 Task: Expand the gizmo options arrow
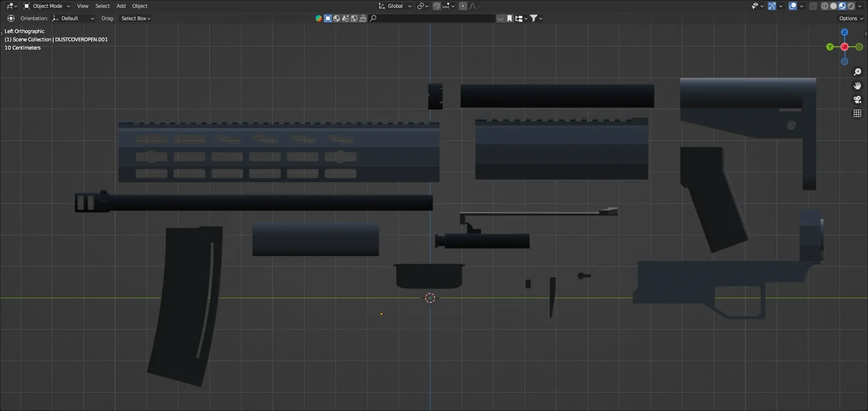(x=780, y=6)
